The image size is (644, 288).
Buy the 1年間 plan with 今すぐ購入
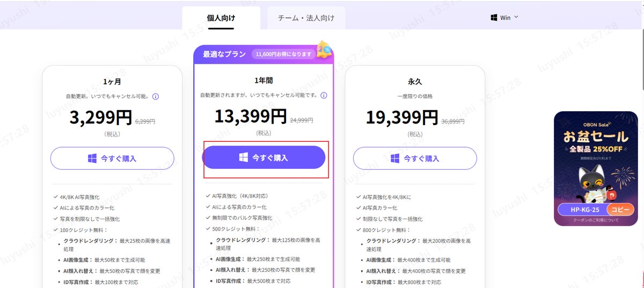point(264,157)
